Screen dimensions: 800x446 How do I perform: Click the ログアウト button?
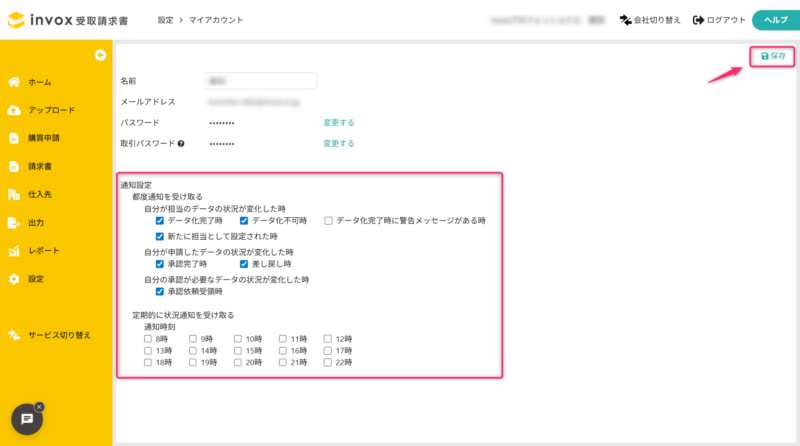[x=719, y=20]
